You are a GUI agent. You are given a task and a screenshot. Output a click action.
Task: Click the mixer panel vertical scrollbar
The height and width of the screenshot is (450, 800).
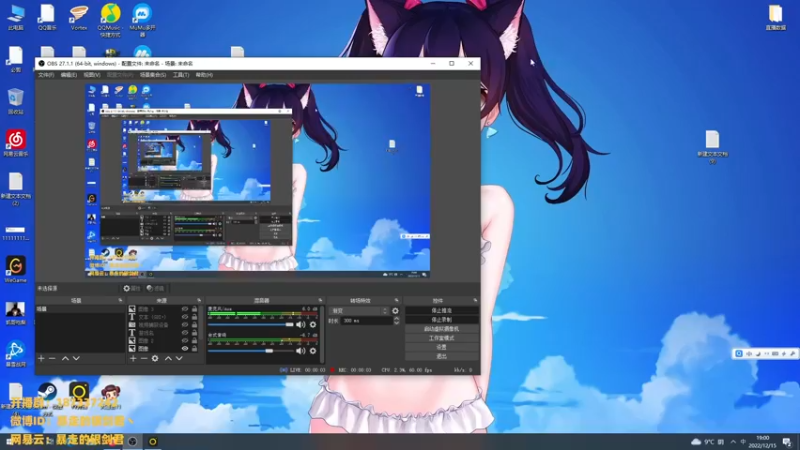point(322,334)
